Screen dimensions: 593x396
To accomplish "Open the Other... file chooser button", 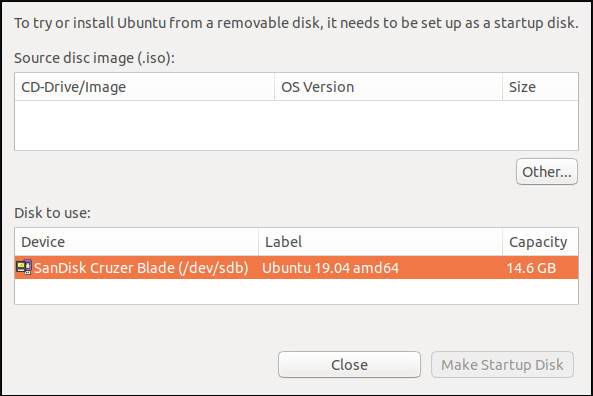I will pos(547,172).
